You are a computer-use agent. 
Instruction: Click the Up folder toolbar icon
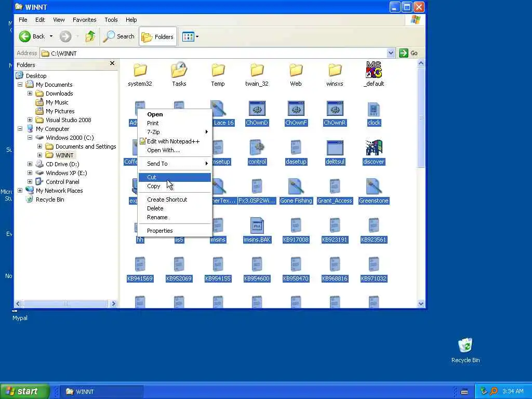tap(90, 36)
